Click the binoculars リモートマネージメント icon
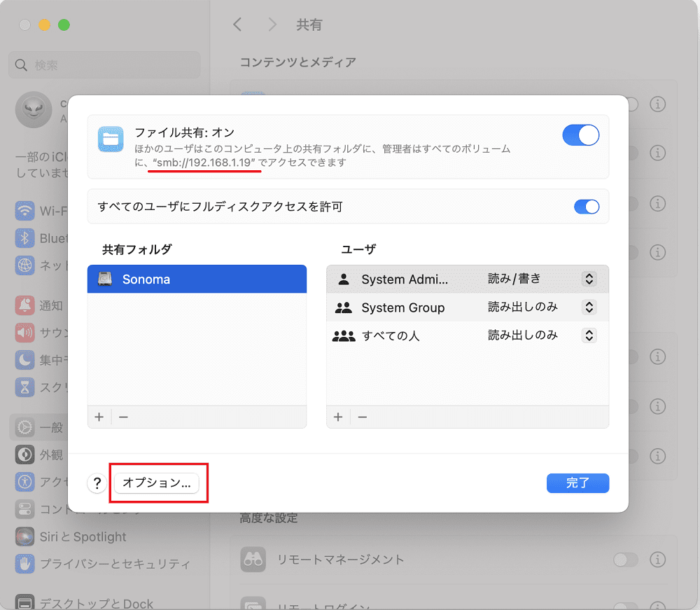Viewport: 700px width, 610px height. tap(253, 560)
